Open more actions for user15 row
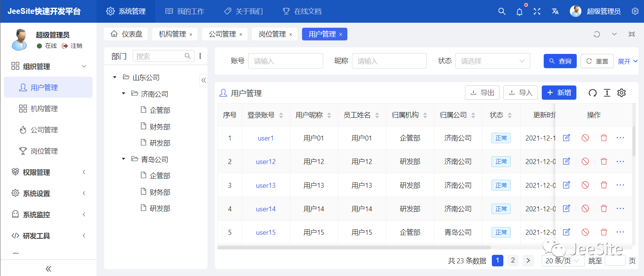Image resolution: width=644 pixels, height=276 pixels. [x=620, y=232]
